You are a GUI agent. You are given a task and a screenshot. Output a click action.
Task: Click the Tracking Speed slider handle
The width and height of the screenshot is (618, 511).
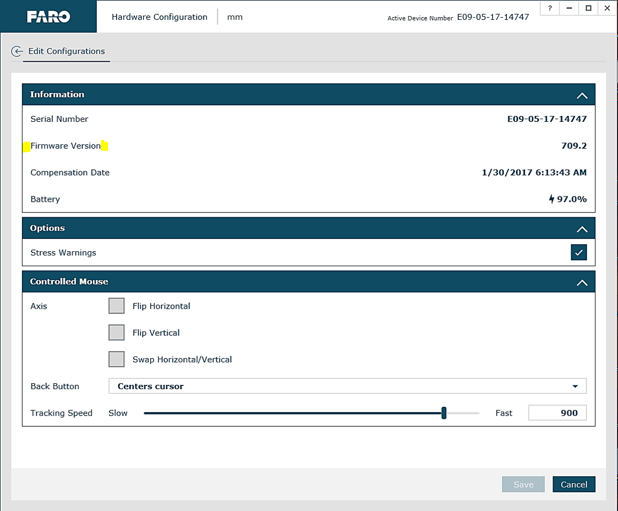coord(444,413)
